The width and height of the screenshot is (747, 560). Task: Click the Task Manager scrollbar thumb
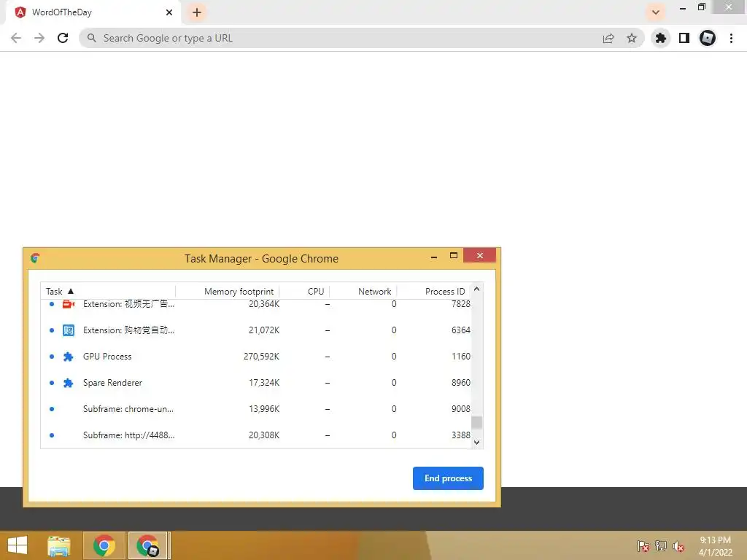tap(477, 422)
